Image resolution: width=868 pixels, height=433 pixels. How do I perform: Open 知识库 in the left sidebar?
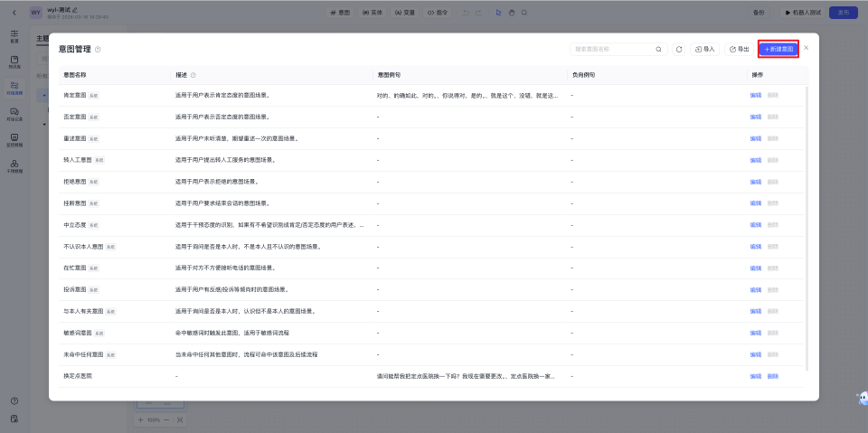pyautogui.click(x=14, y=62)
